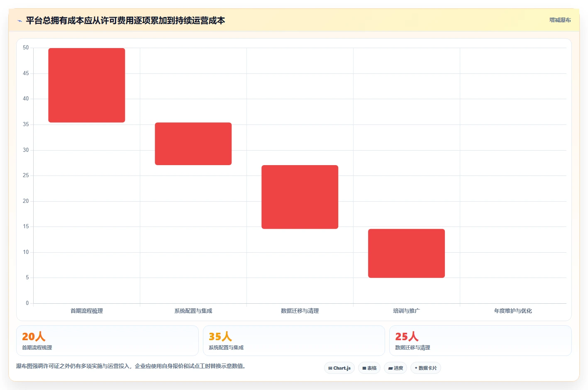Image resolution: width=588 pixels, height=390 pixels.
Task: Click the red bar for 首期流程梳理
Action: coord(87,85)
